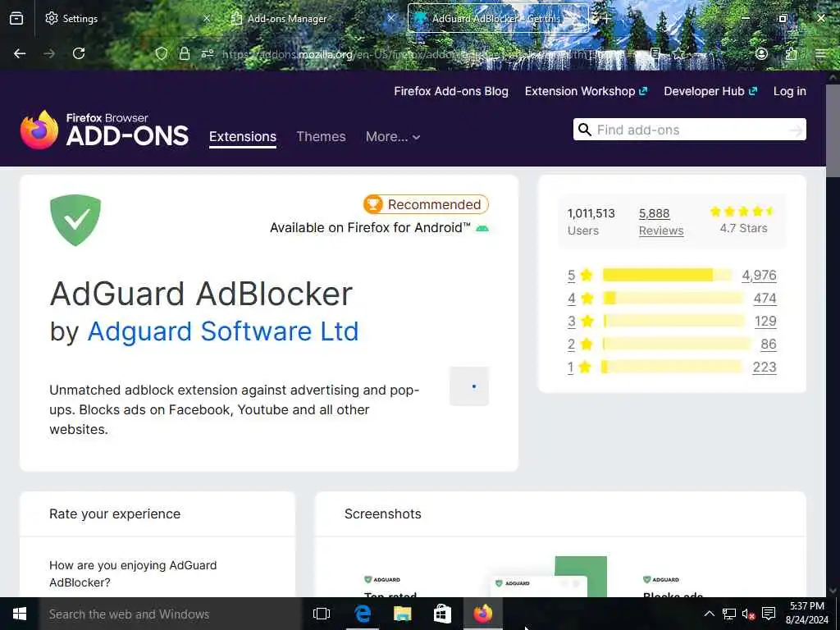The image size is (840, 630).
Task: Click the 4.7 Stars rating
Action: [x=743, y=220]
